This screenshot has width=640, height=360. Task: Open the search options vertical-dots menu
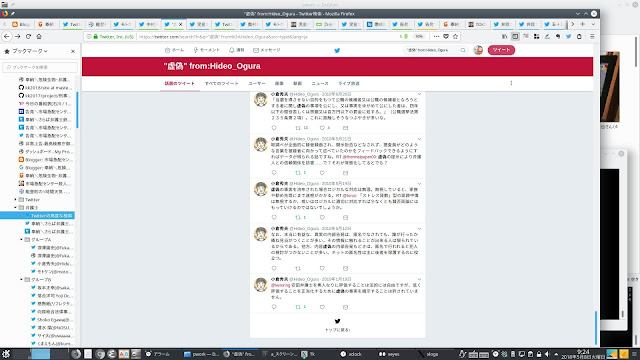coord(511,83)
